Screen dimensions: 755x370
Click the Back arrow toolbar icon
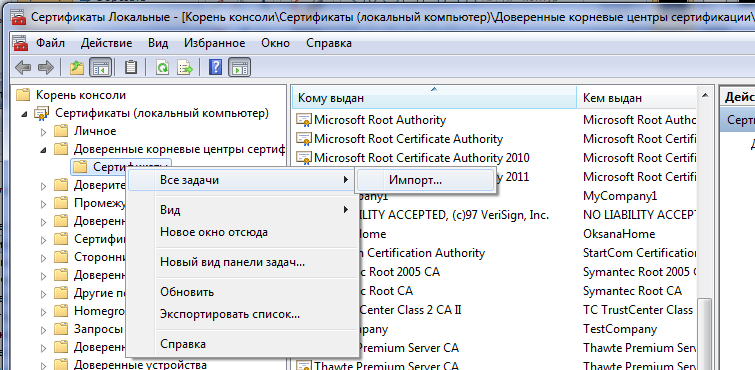[x=23, y=68]
